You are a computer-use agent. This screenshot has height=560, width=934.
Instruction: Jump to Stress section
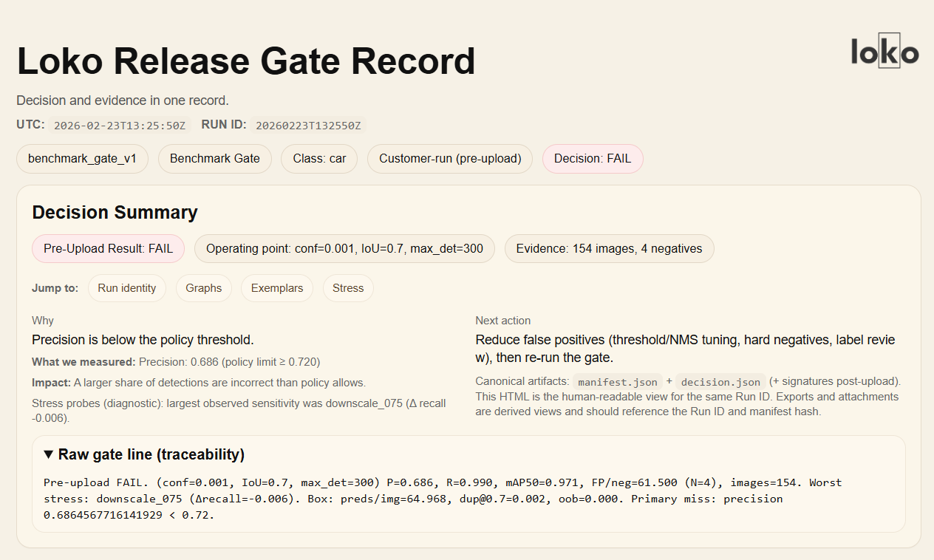[348, 288]
